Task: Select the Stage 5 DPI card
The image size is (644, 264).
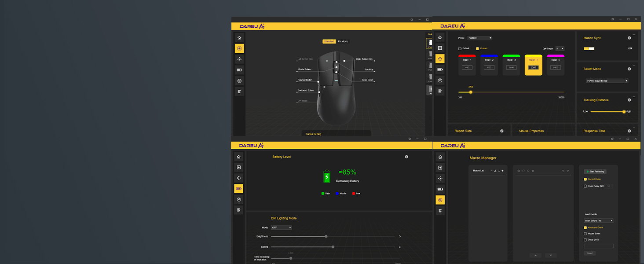Action: [x=555, y=65]
